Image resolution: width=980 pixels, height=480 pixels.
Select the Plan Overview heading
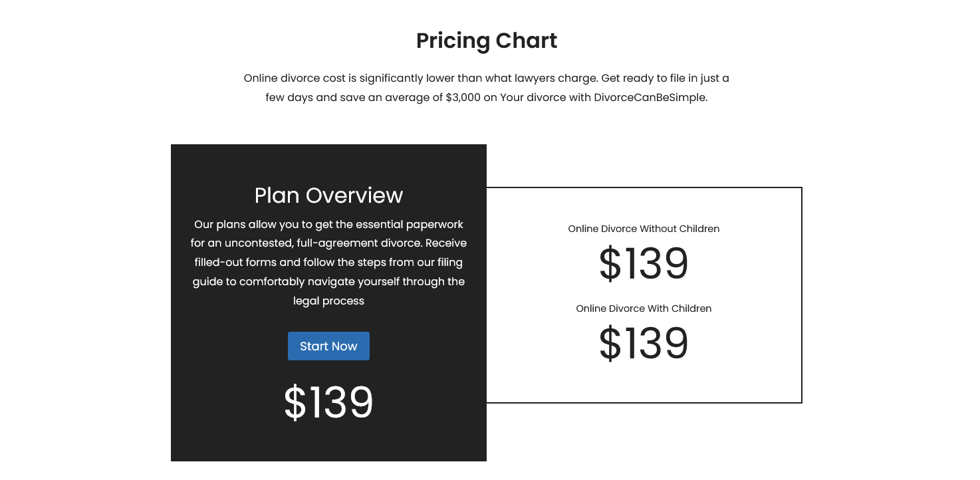coord(328,195)
